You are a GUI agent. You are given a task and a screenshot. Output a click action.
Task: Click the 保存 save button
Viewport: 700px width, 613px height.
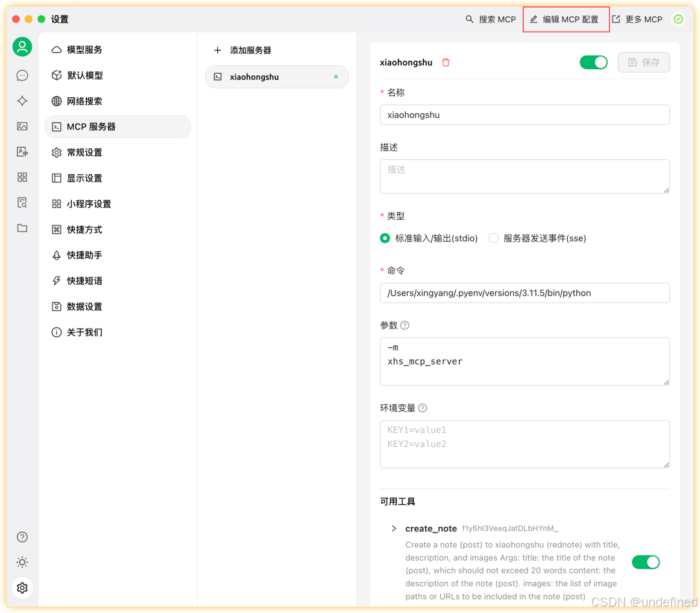click(644, 62)
